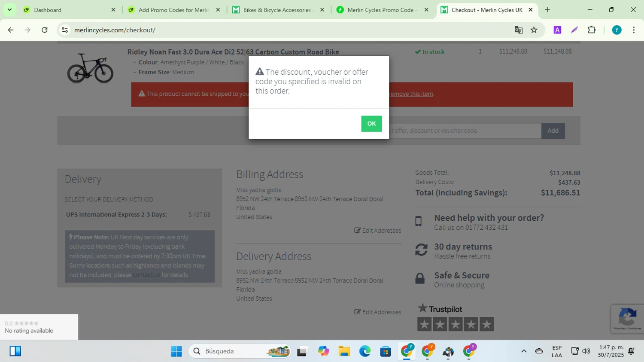The width and height of the screenshot is (644, 362).
Task: Open the Task View taskbar icon
Action: pyautogui.click(x=302, y=351)
